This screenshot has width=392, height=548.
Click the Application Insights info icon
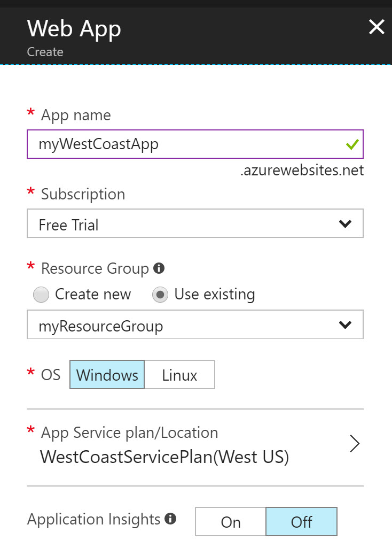coord(170,518)
